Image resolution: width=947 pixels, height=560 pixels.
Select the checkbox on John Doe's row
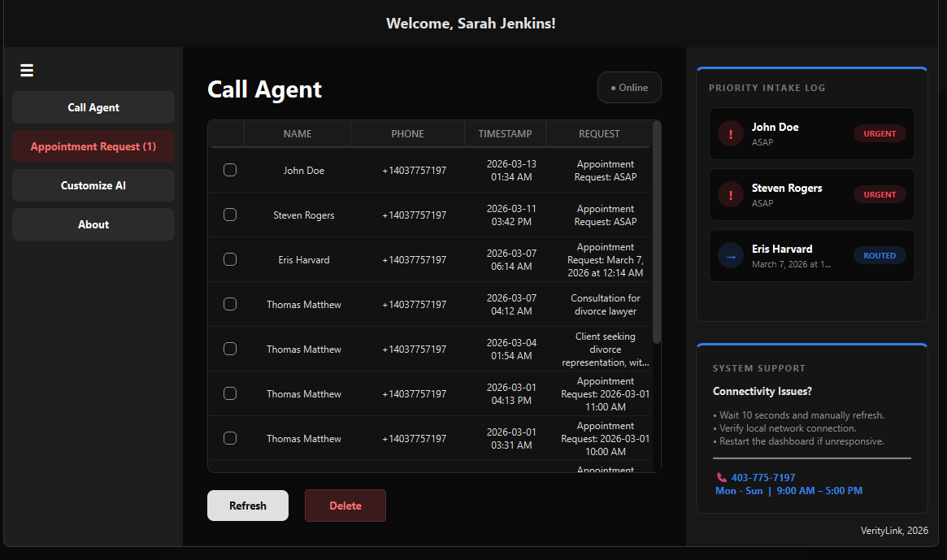(x=230, y=170)
